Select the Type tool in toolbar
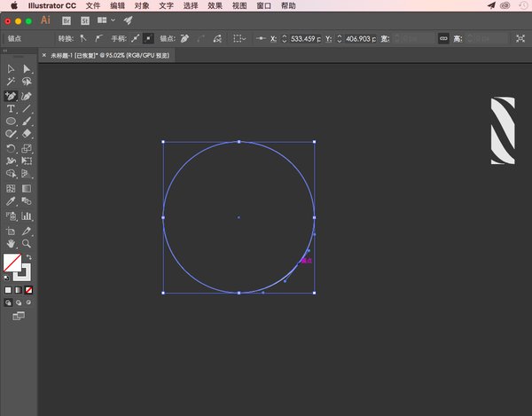The height and width of the screenshot is (416, 532). coord(11,108)
